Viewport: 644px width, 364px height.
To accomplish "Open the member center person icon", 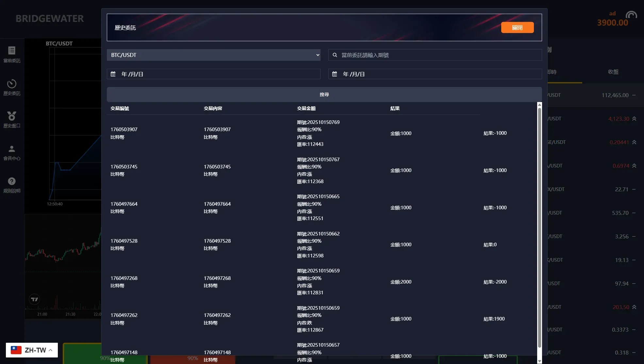I will click(x=12, y=149).
